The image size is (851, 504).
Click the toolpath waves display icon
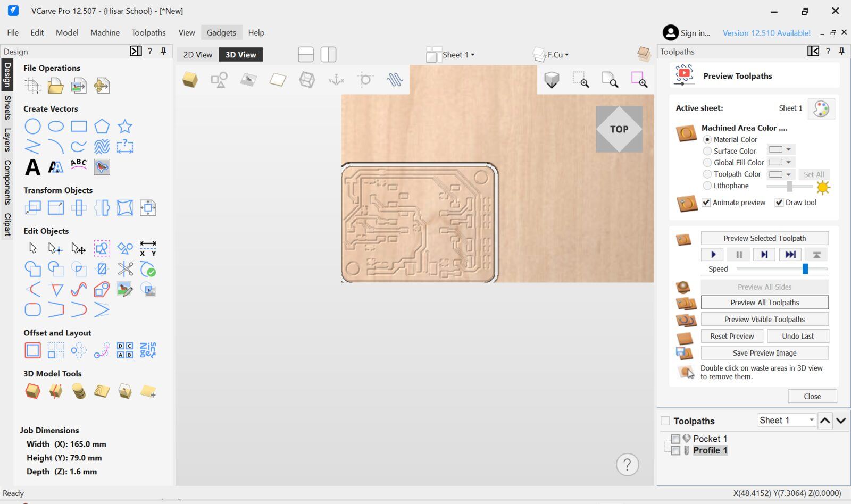395,80
